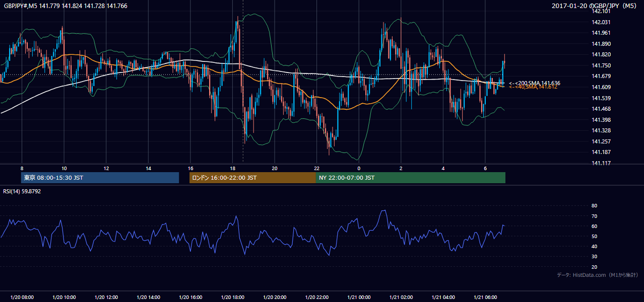Click price axis value 141.468

tap(601, 109)
